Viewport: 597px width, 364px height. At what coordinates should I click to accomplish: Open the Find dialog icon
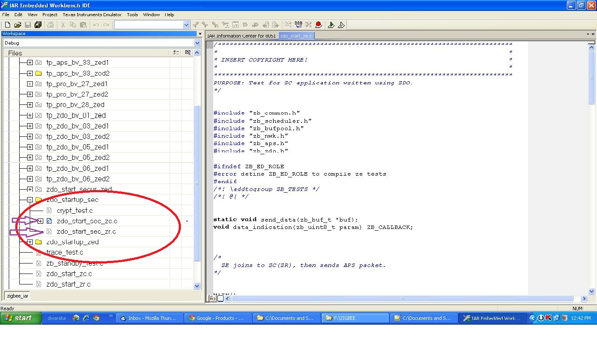[215, 25]
